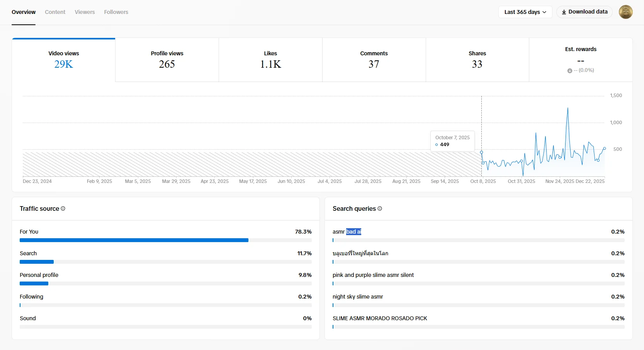The width and height of the screenshot is (644, 350).
Task: Click the peak spike on the views chart
Action: point(568,108)
